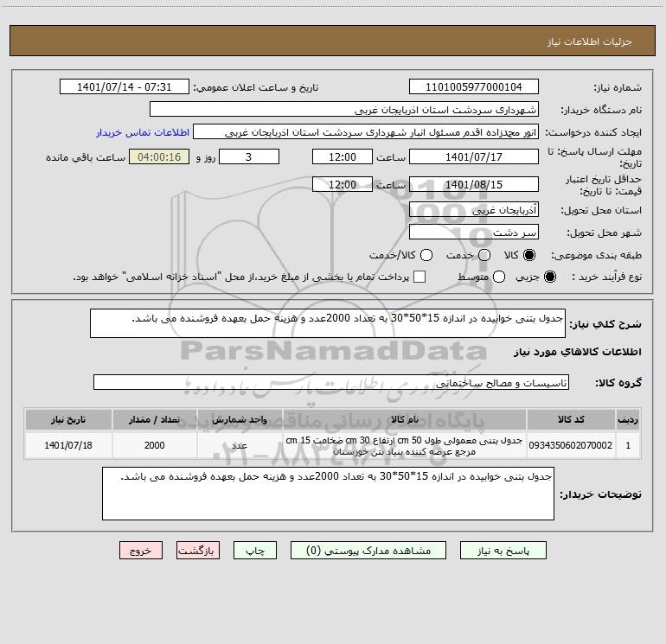The image size is (666, 644).
Task: Click the product code cell in table
Action: pos(571,445)
